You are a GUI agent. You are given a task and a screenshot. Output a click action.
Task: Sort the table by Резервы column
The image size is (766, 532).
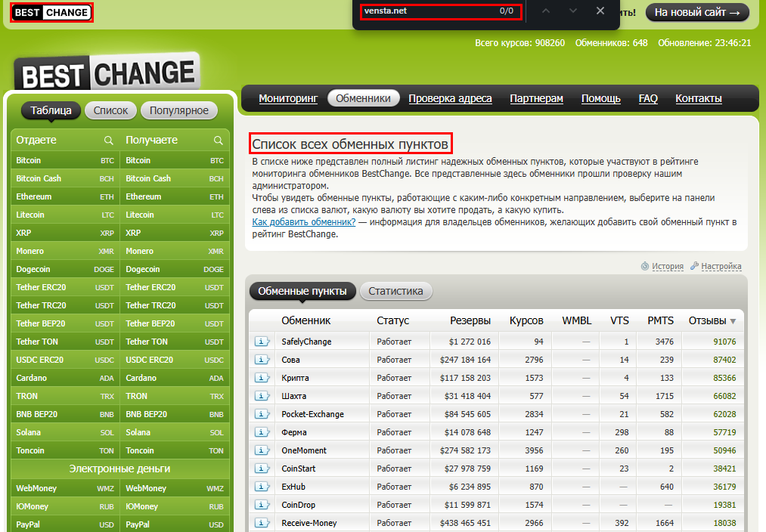(470, 320)
